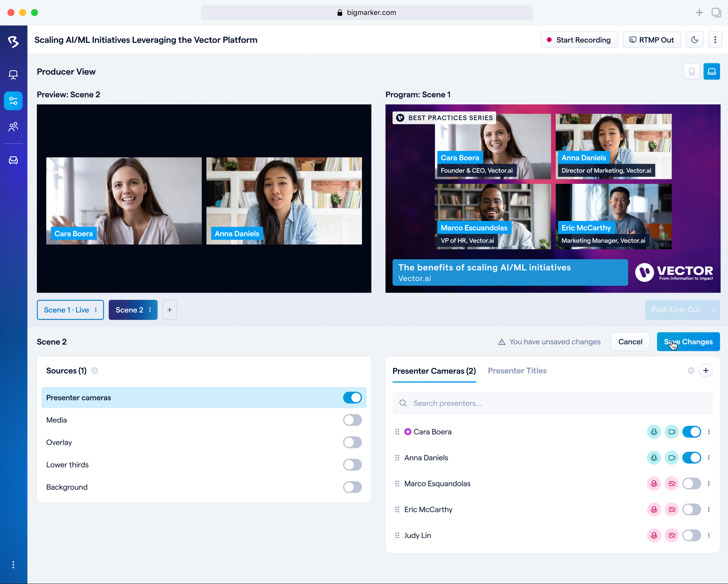Enable Marco Esquandolas' presenter toggle

pos(692,483)
